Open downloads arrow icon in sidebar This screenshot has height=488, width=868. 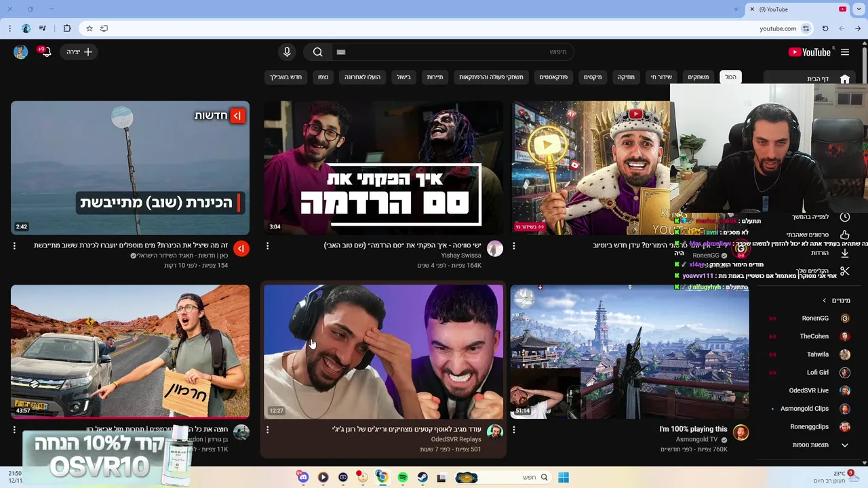click(844, 253)
